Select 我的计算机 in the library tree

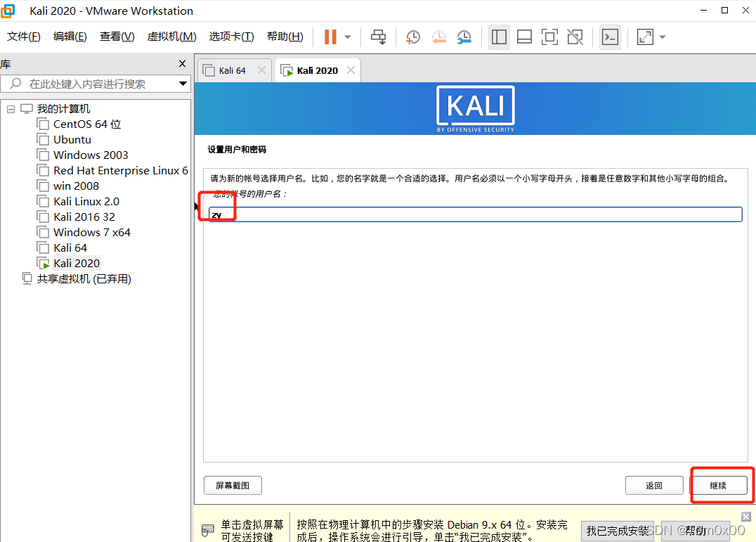point(64,109)
